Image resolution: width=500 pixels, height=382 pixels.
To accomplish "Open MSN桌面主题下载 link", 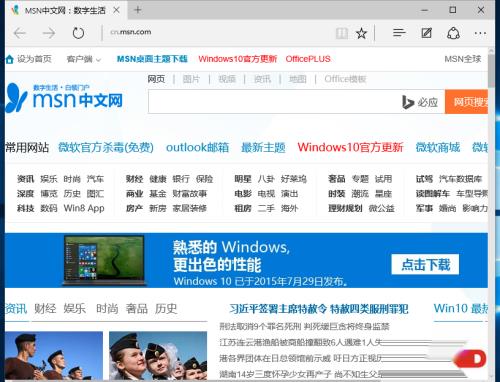I will pos(152,59).
